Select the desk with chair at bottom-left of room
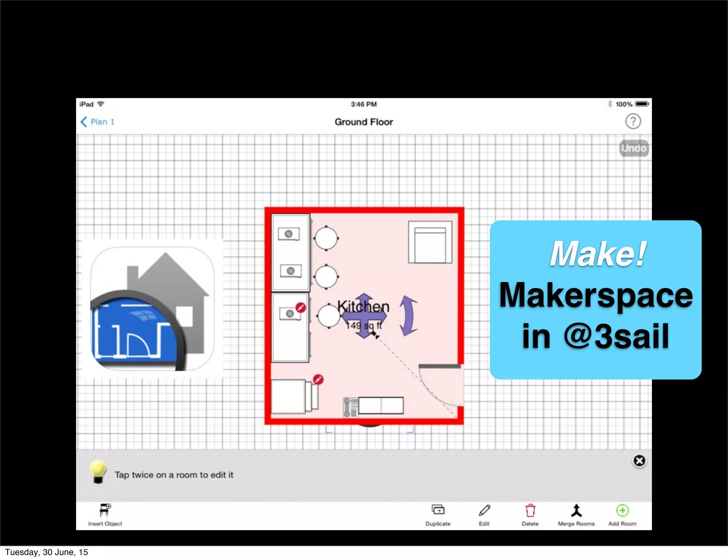728x560 pixels. pos(294,397)
